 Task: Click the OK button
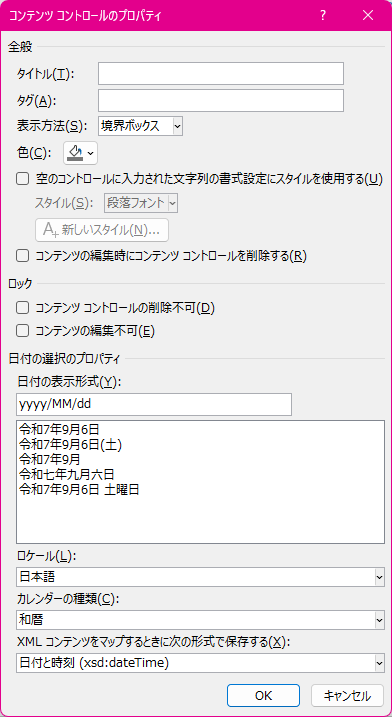[x=263, y=696]
